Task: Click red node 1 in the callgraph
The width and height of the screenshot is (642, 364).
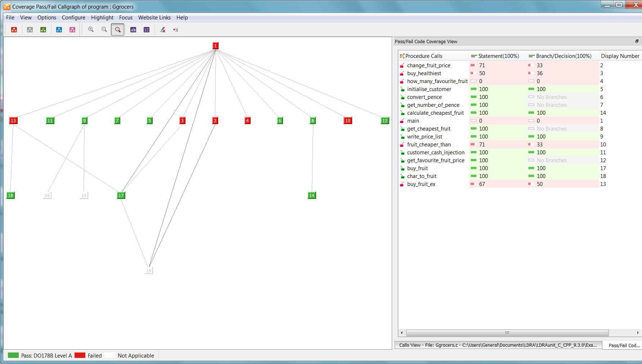Action: click(215, 46)
